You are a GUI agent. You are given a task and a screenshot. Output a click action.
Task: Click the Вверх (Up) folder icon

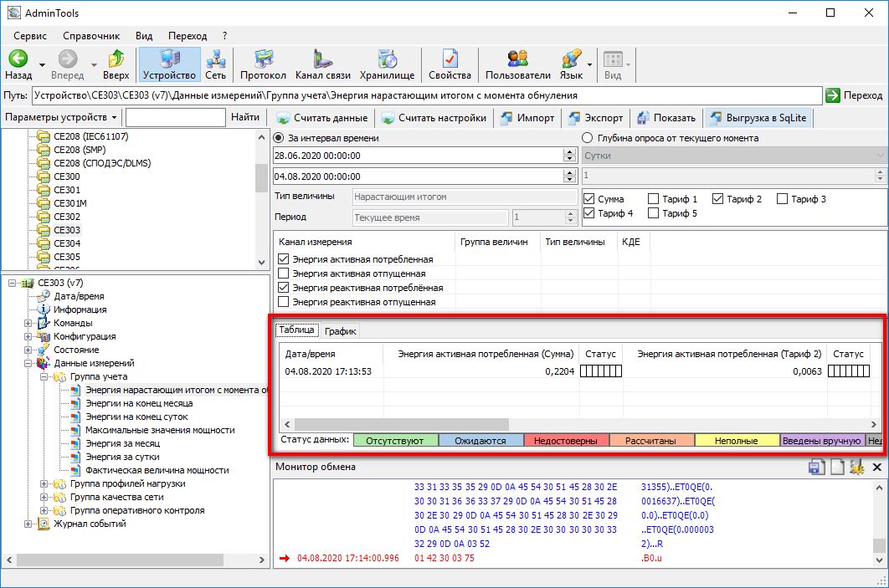(x=116, y=59)
